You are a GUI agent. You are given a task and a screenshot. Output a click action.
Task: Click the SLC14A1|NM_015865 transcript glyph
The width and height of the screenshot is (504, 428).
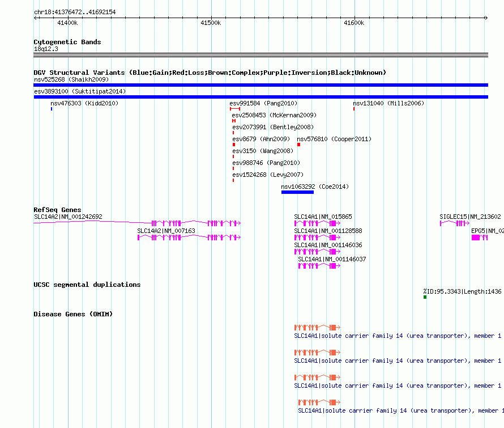click(317, 223)
